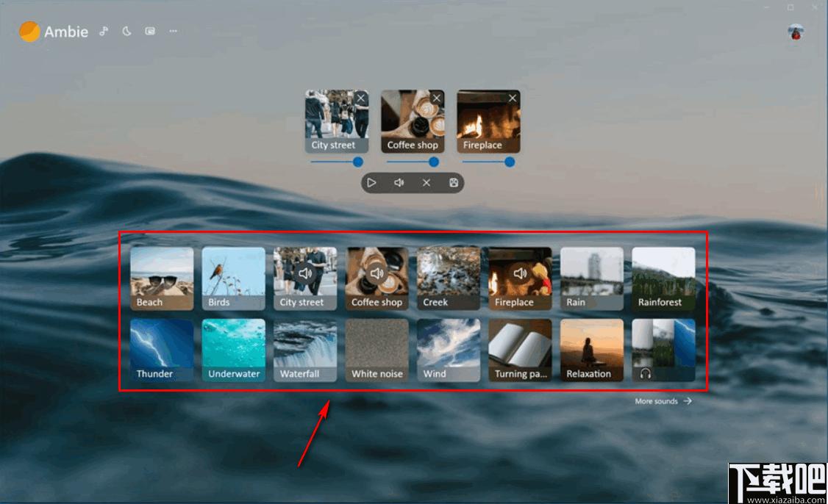Open the music note catalogue icon
The height and width of the screenshot is (504, 828).
click(104, 31)
